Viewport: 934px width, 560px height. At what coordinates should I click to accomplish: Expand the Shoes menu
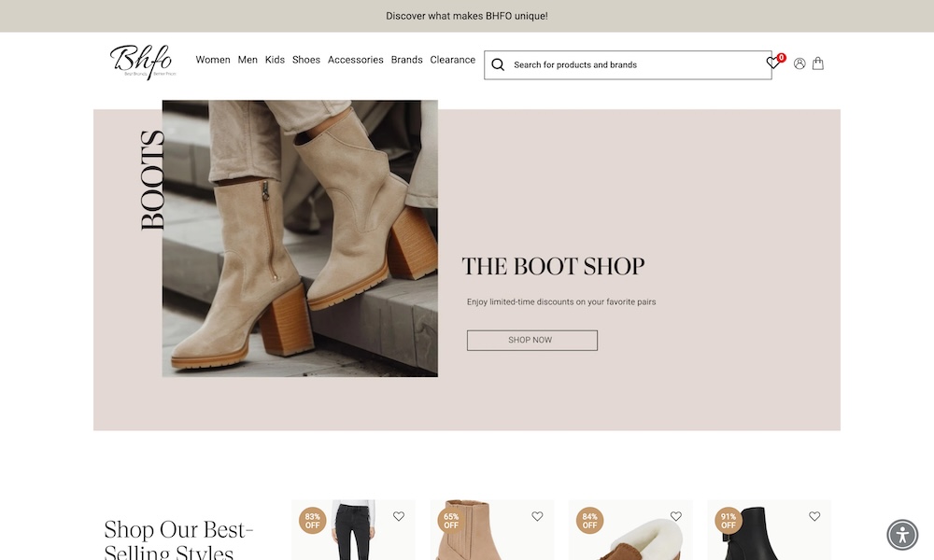coord(306,60)
